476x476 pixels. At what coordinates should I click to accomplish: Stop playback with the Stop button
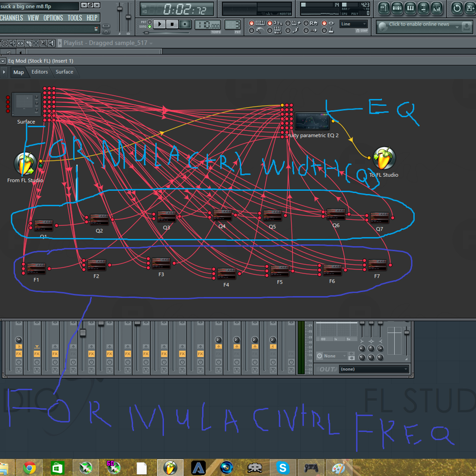click(x=172, y=24)
